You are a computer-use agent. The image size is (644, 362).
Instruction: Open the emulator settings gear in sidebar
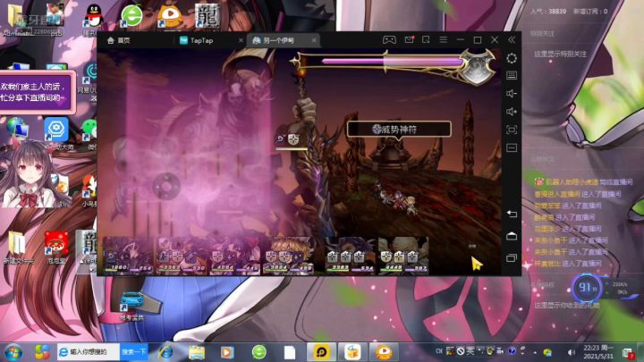pyautogui.click(x=512, y=58)
